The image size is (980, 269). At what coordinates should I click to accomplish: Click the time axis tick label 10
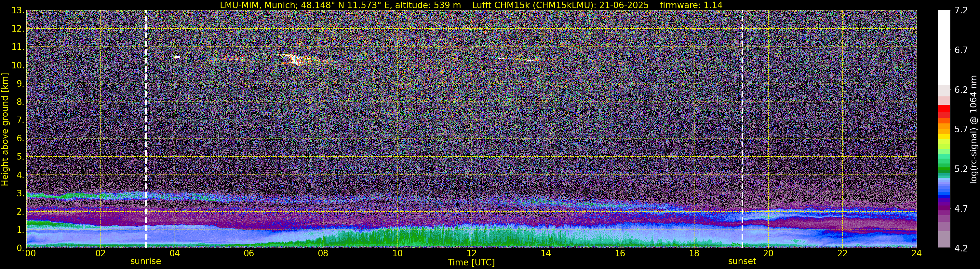[397, 253]
